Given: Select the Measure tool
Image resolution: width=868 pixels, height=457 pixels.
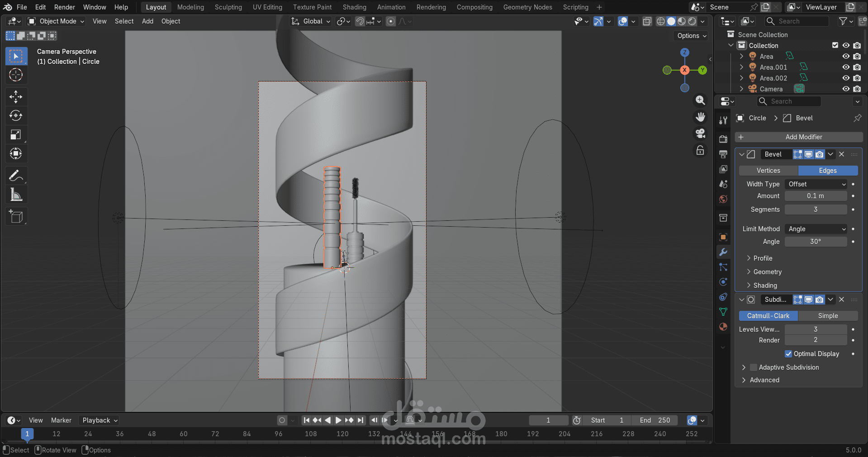Looking at the screenshot, I should 16,195.
